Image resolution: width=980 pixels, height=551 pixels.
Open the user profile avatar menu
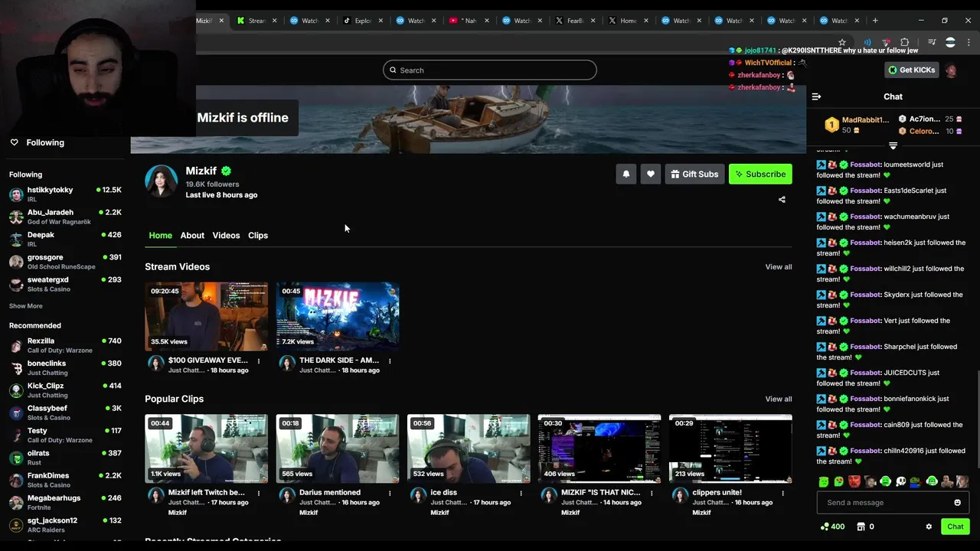pos(951,70)
